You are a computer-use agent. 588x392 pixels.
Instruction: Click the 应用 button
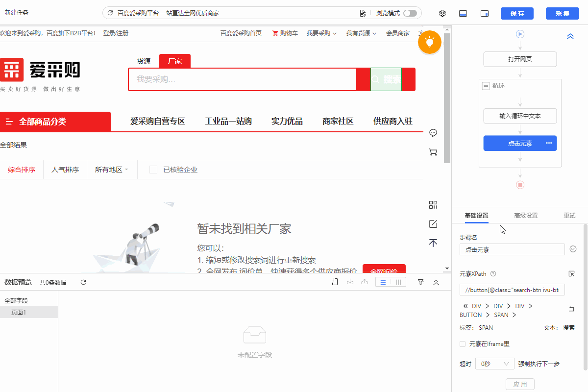coord(520,385)
